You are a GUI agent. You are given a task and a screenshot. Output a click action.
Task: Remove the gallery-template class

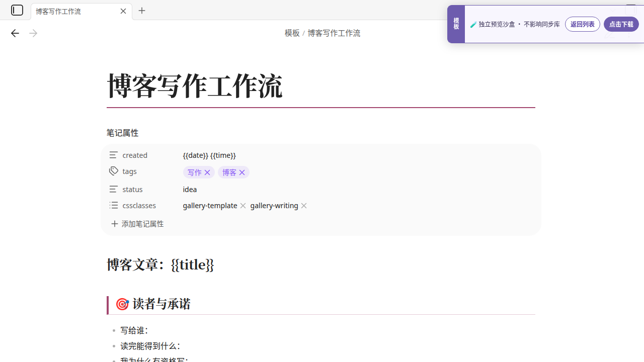(243, 206)
